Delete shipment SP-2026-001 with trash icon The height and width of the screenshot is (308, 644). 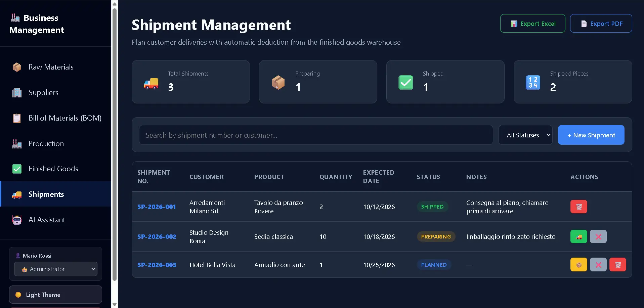pyautogui.click(x=578, y=207)
